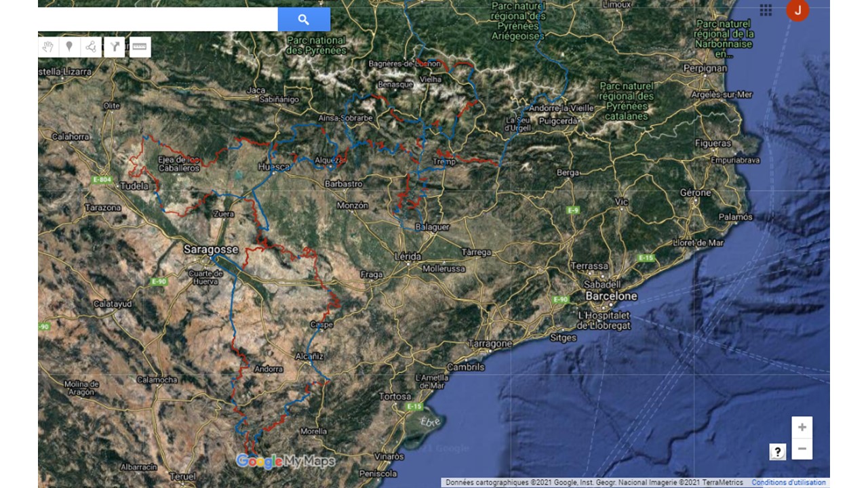Zoom out with the minus button
Image resolution: width=868 pixels, height=488 pixels.
(x=802, y=449)
